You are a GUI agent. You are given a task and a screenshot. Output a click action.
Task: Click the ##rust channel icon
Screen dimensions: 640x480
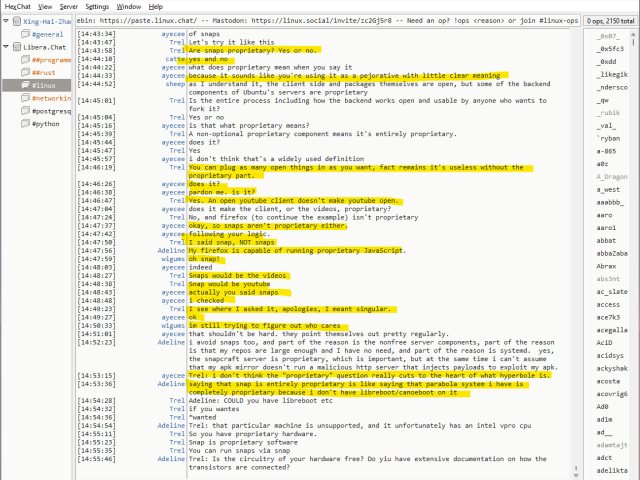point(24,73)
